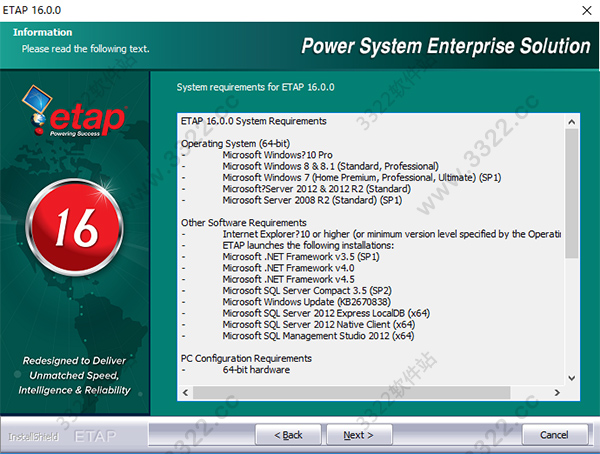Click 'System requirements for ETAP 16.0.0' label
The height and width of the screenshot is (454, 600).
click(x=255, y=87)
